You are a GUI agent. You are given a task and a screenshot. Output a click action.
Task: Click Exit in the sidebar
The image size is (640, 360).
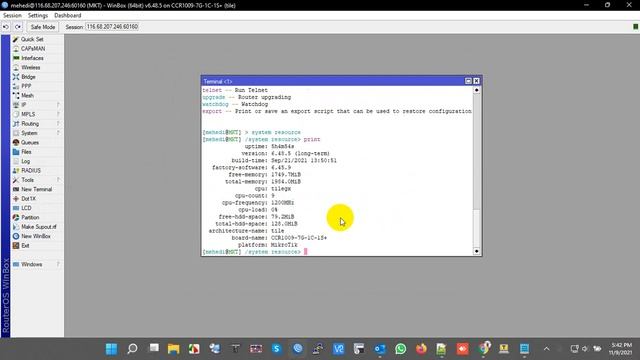pos(25,246)
